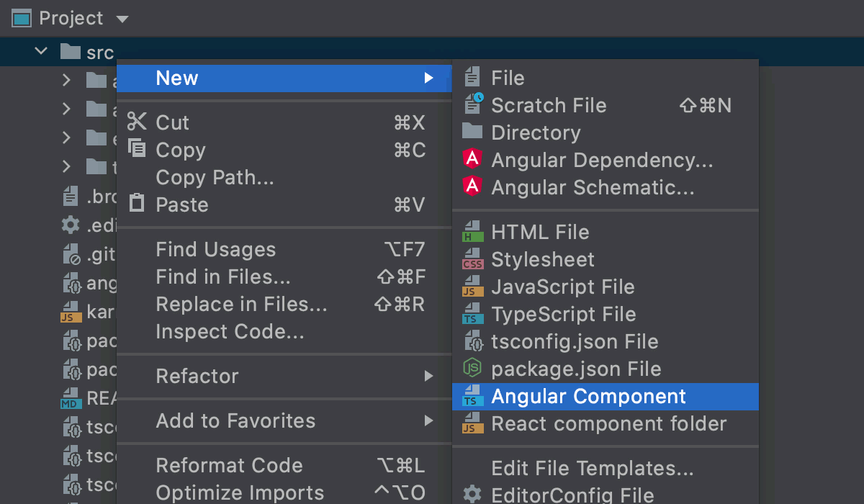The height and width of the screenshot is (504, 864).
Task: Click the Project tool window icon
Action: (x=22, y=18)
